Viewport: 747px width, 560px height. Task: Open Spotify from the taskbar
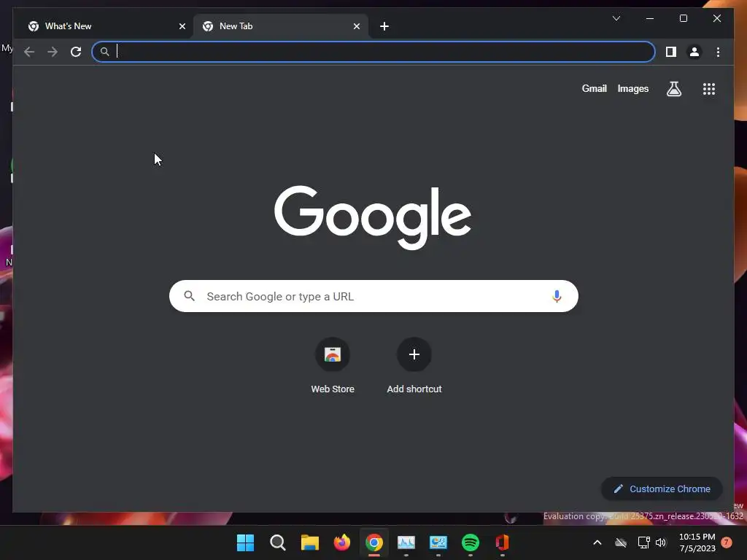click(x=471, y=542)
